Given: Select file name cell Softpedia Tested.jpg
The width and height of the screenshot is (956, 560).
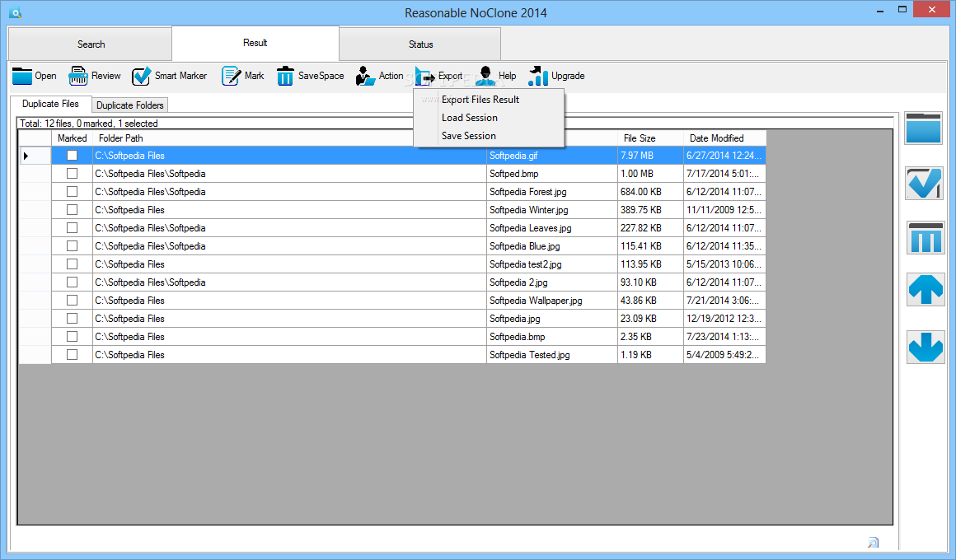Looking at the screenshot, I should [x=552, y=355].
